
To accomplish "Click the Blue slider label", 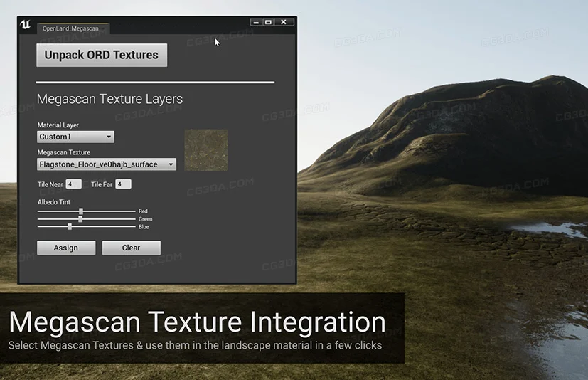I will [x=144, y=227].
